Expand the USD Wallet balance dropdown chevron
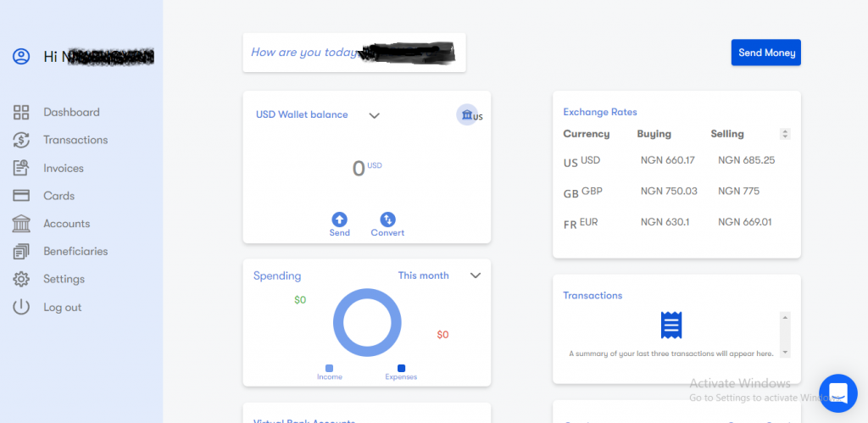Viewport: 868px width, 423px height. pyautogui.click(x=374, y=115)
